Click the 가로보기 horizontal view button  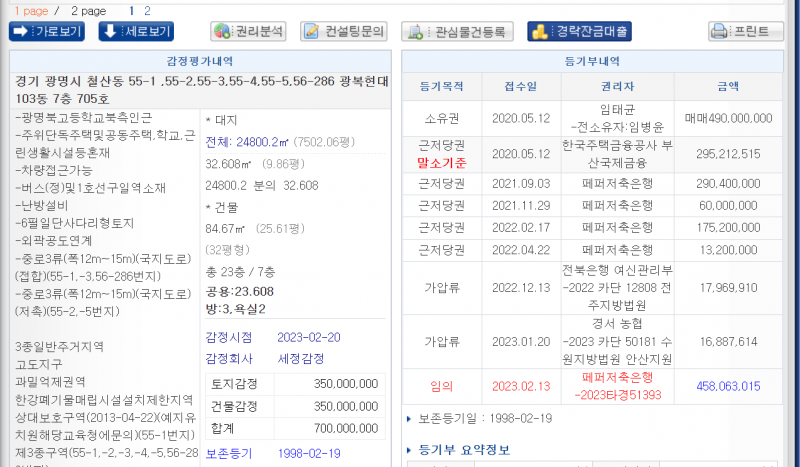pos(47,32)
